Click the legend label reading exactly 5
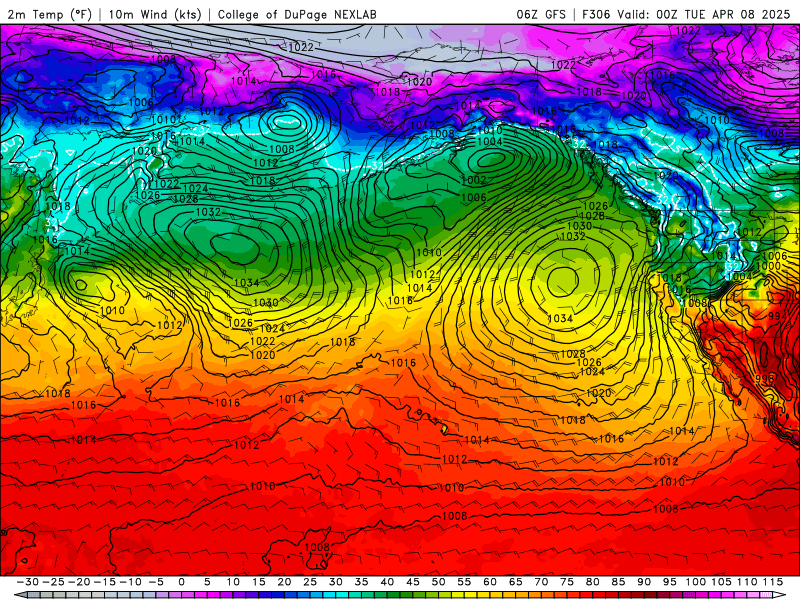Viewport: 800px width, 600px height. [x=207, y=582]
